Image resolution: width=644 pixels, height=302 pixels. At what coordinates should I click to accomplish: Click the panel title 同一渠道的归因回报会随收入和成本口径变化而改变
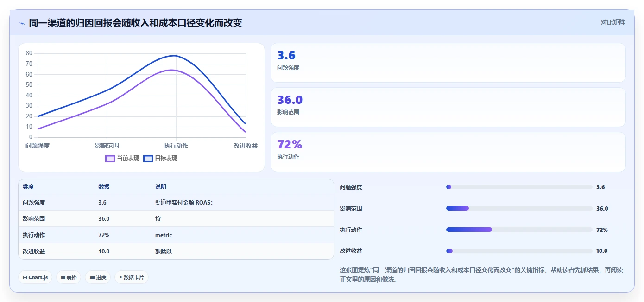135,23
